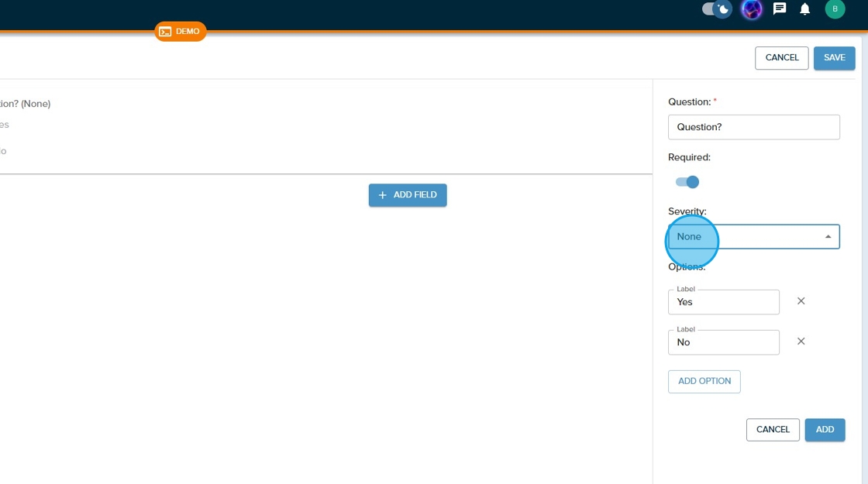Screen dimensions: 868x484
Task: Click the Yes label input field
Action: click(723, 303)
